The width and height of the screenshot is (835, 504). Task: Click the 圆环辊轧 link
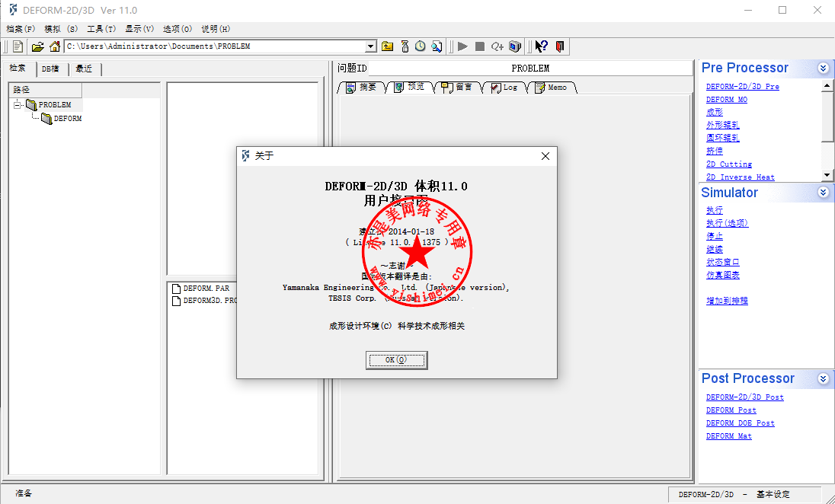[x=723, y=138]
